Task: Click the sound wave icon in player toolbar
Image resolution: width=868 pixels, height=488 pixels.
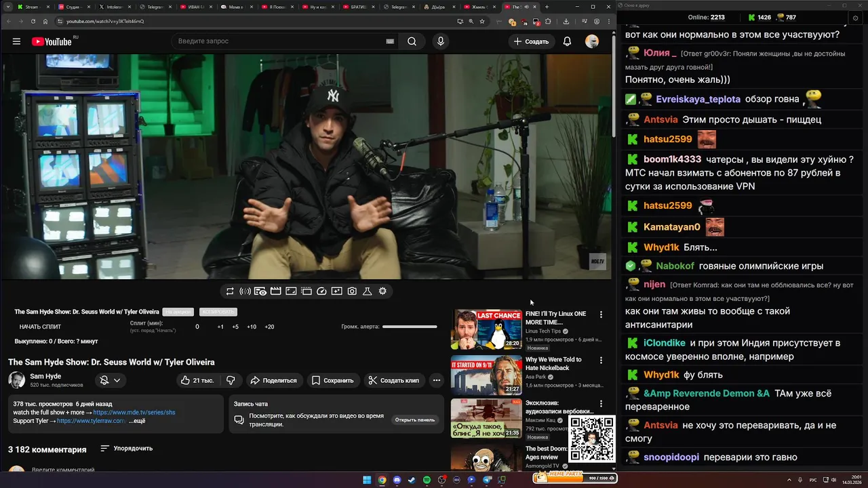Action: click(245, 291)
